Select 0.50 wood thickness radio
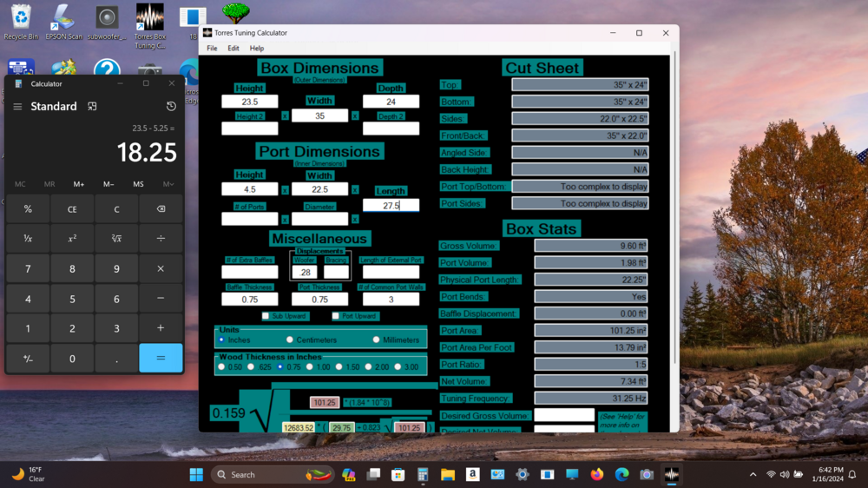The width and height of the screenshot is (868, 488). [221, 366]
